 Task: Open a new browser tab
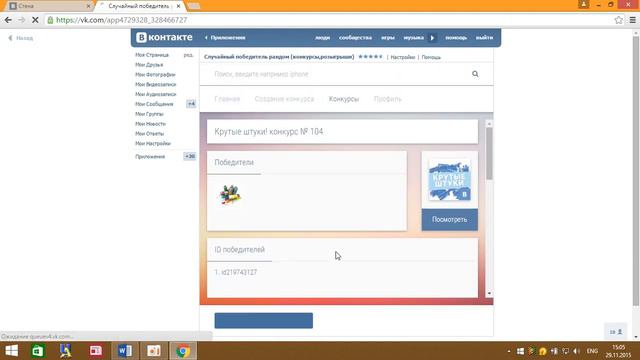click(193, 6)
